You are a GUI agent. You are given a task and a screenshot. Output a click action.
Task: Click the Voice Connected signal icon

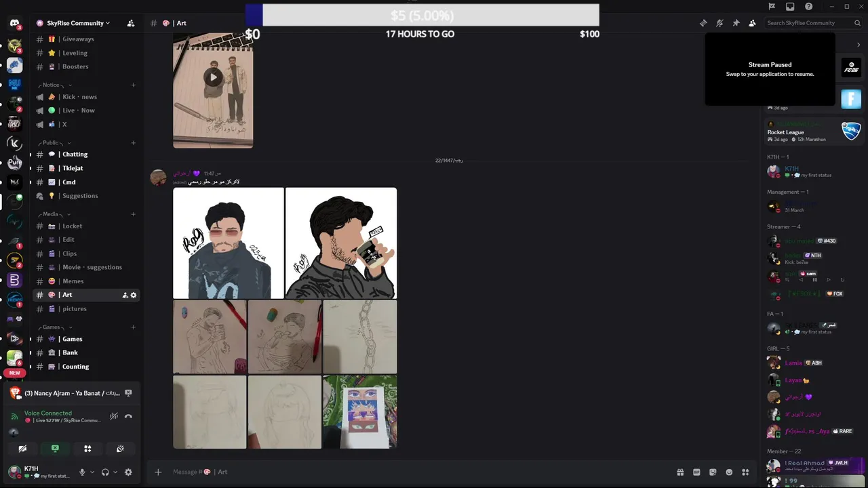coord(15,416)
